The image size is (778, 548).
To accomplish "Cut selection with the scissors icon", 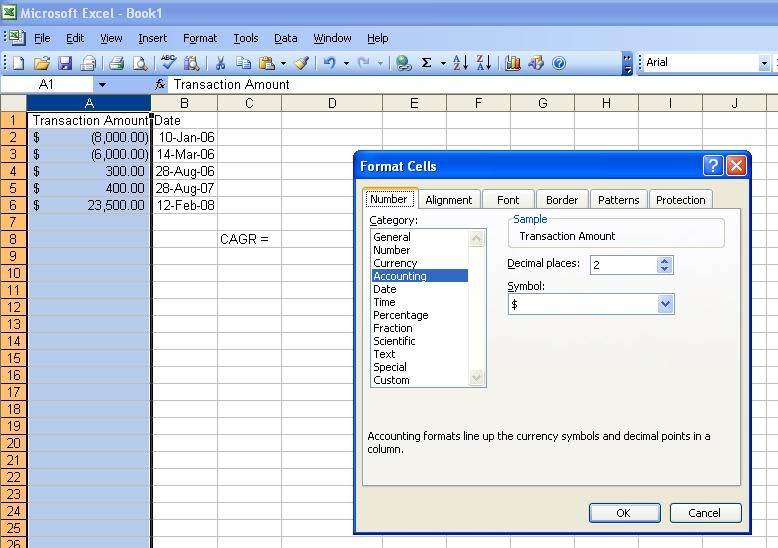I will [220, 63].
